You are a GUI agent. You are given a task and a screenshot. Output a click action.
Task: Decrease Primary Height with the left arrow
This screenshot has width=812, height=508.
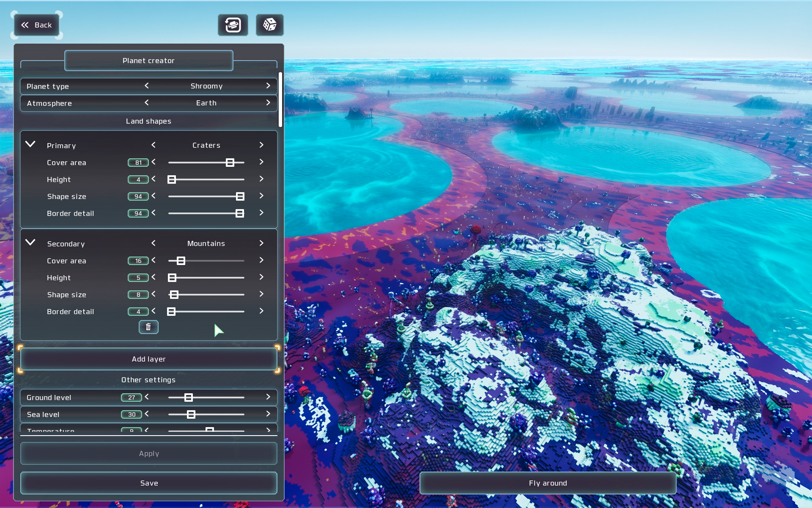tap(154, 179)
